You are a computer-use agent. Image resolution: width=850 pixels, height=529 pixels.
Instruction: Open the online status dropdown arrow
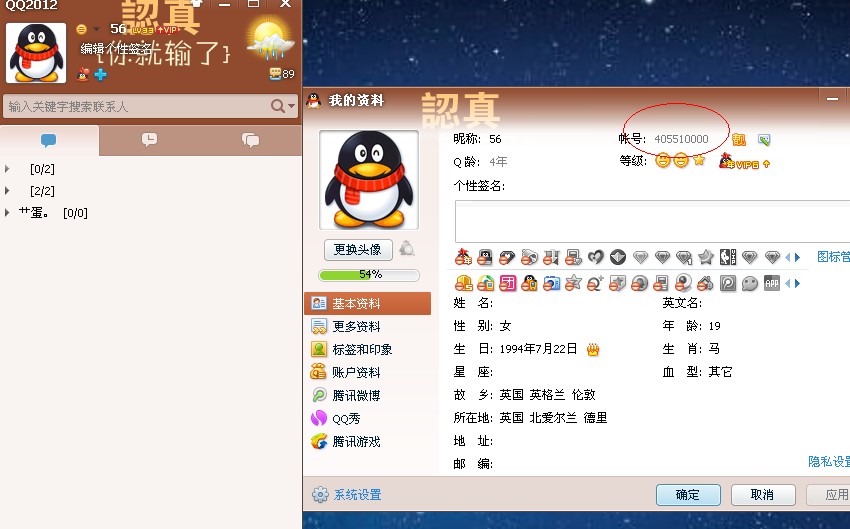point(96,29)
